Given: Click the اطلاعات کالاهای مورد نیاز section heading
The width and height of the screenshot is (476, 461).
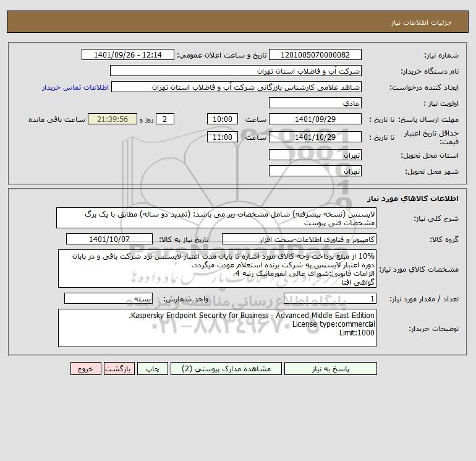Looking at the screenshot, I should tap(412, 199).
